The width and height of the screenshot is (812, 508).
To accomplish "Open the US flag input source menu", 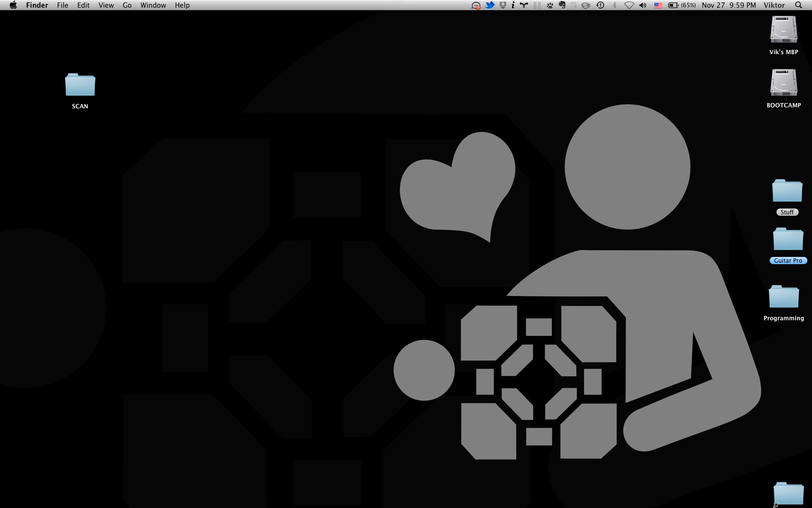I will 658,5.
